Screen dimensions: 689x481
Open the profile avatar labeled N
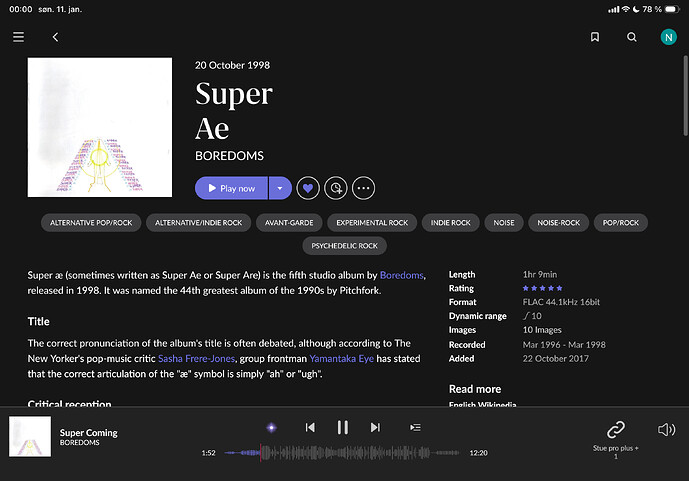[x=668, y=37]
